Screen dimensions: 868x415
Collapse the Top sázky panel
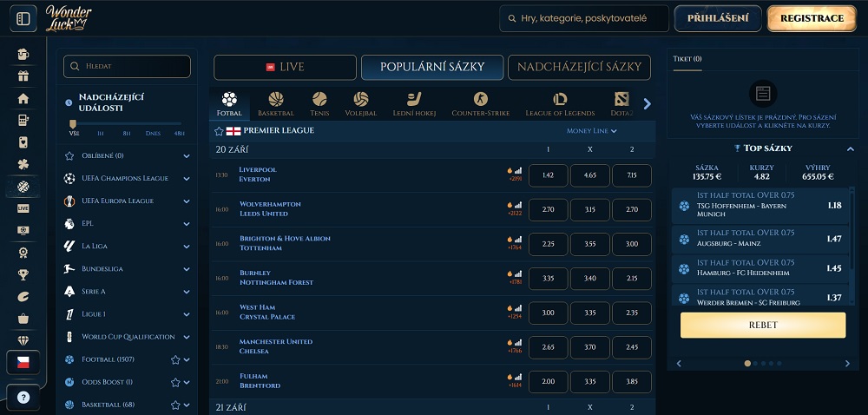[x=850, y=148]
